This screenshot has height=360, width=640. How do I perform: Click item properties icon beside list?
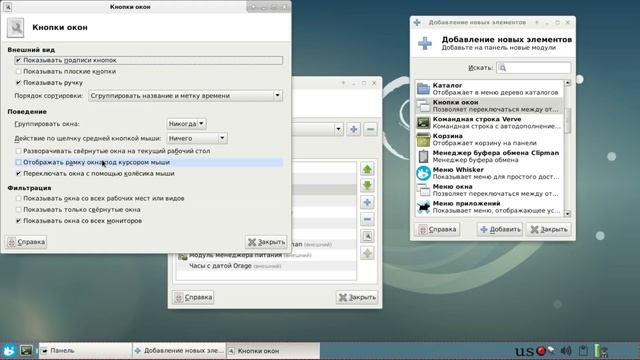[367, 236]
